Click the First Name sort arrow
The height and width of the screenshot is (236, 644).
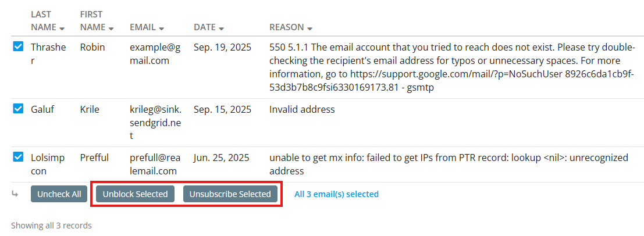click(111, 28)
